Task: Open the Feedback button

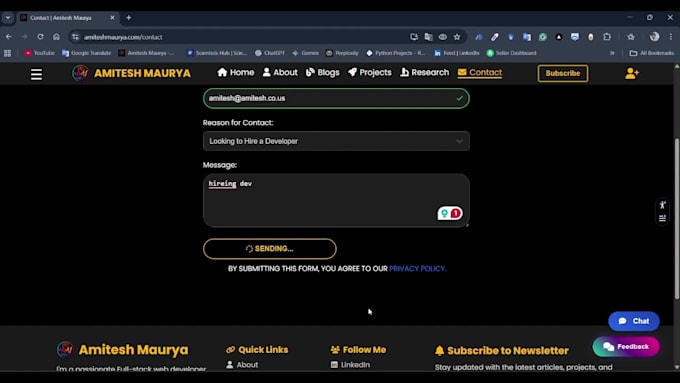Action: click(x=626, y=347)
